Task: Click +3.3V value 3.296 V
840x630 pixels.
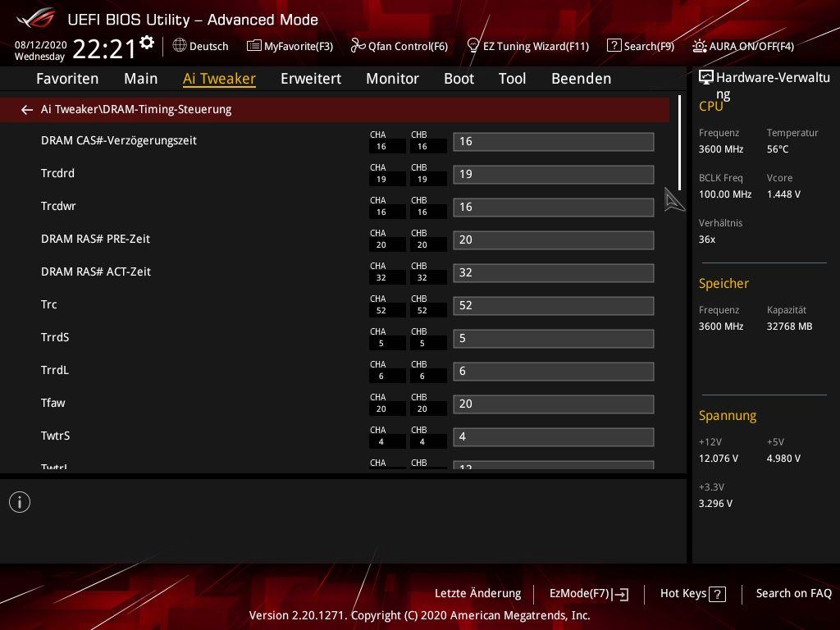Action: (x=715, y=504)
